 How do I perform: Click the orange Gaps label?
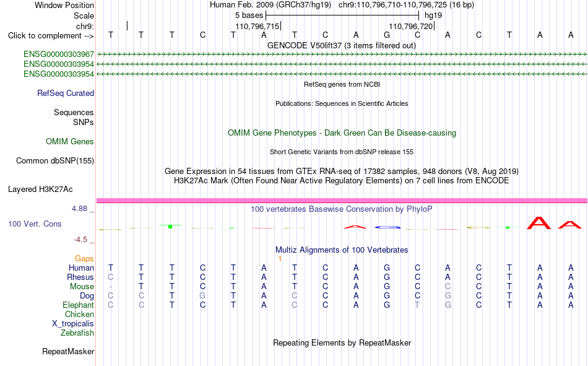click(84, 259)
